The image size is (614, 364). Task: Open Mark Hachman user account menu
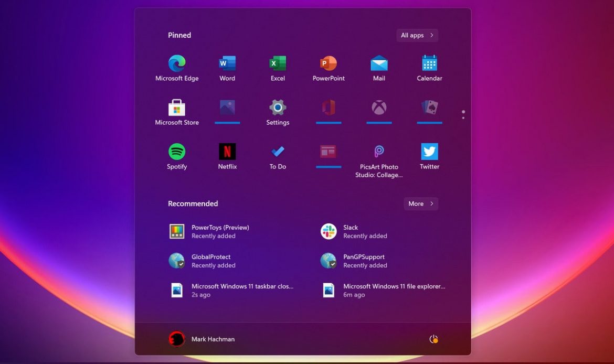(x=202, y=339)
